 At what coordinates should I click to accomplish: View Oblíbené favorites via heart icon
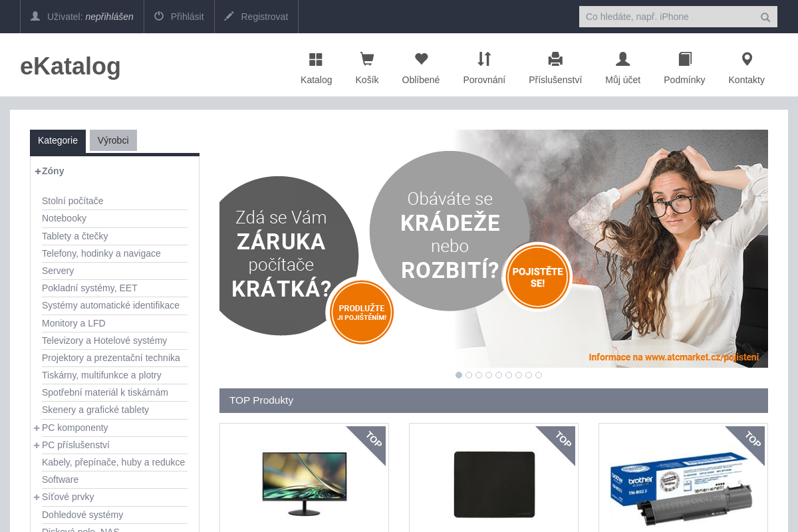tap(420, 59)
